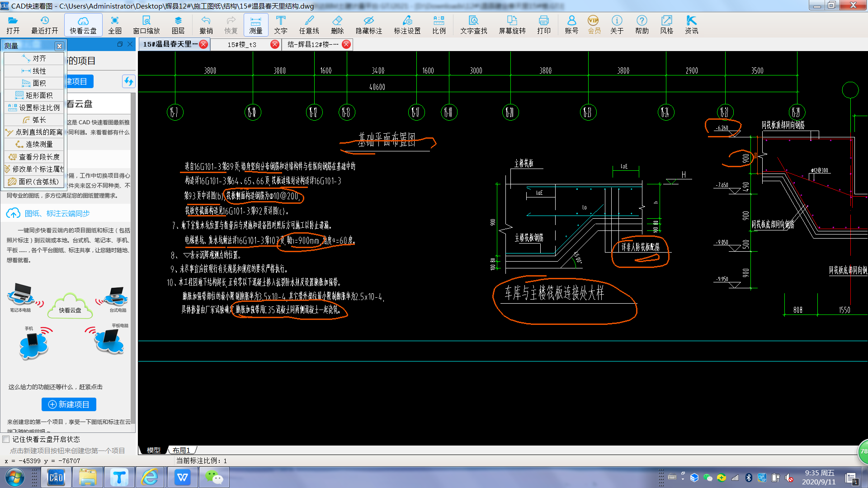Click the 最近打开 recent files icon
868x488 pixels.
point(44,25)
